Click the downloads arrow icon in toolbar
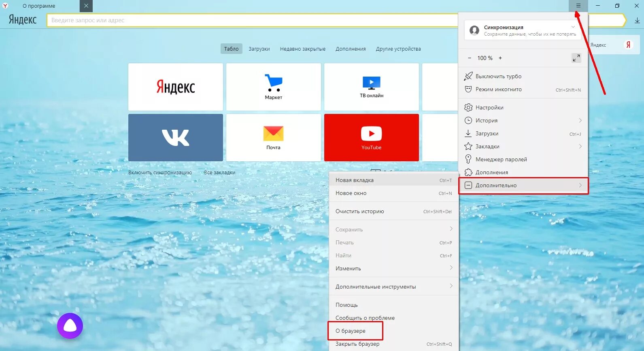The image size is (644, 351). coord(637,20)
